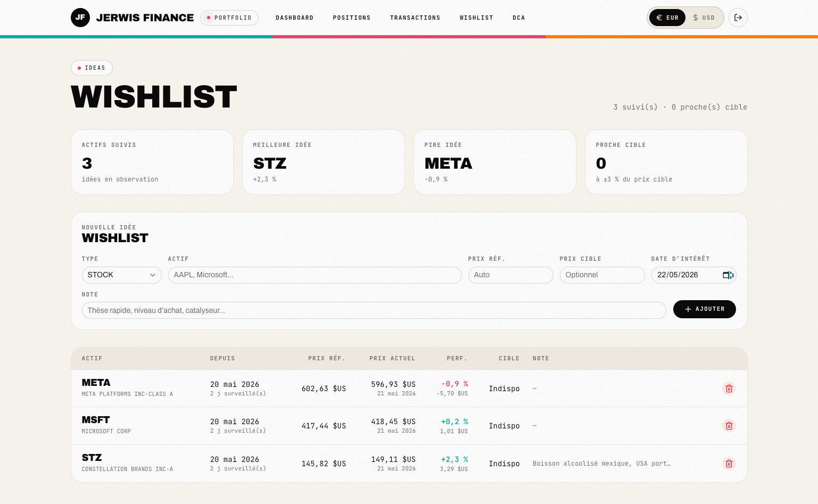This screenshot has height=504, width=818.
Task: Click the Ajouter button
Action: (x=705, y=309)
